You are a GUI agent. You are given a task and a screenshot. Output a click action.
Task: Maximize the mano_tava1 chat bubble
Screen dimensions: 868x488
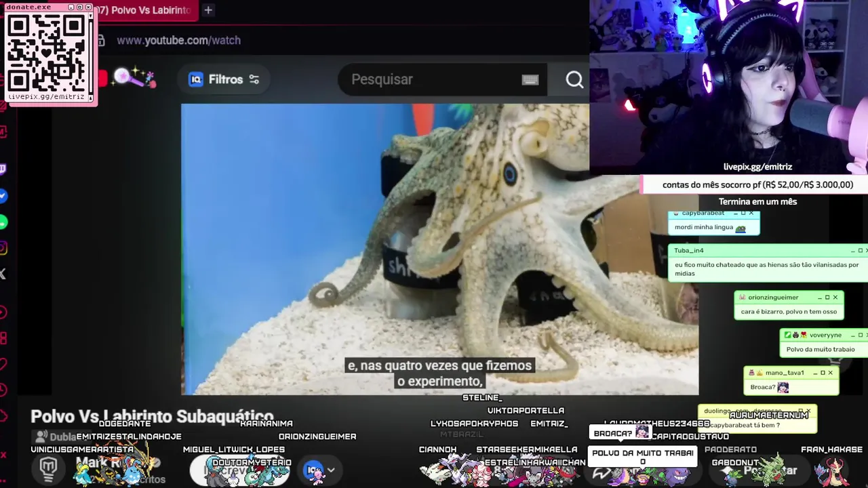point(823,373)
